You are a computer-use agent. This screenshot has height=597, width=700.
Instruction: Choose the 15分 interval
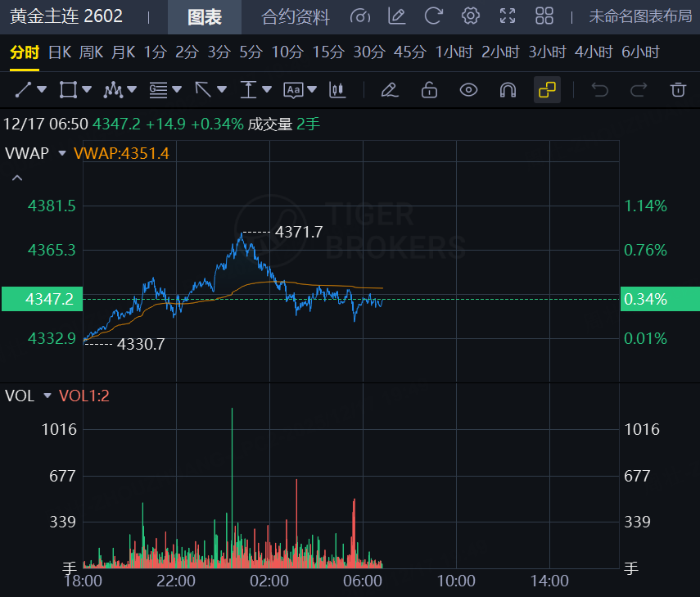coord(328,52)
